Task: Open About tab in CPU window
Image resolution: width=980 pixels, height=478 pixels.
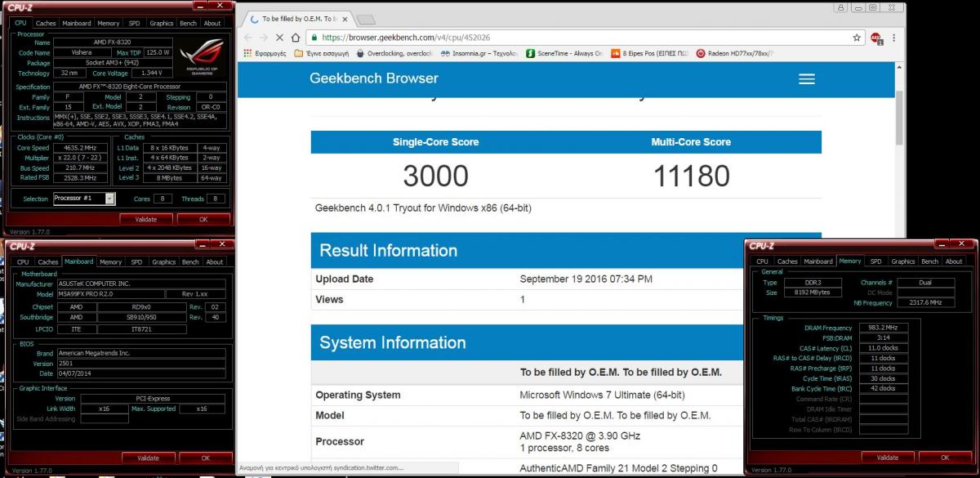Action: (x=213, y=24)
